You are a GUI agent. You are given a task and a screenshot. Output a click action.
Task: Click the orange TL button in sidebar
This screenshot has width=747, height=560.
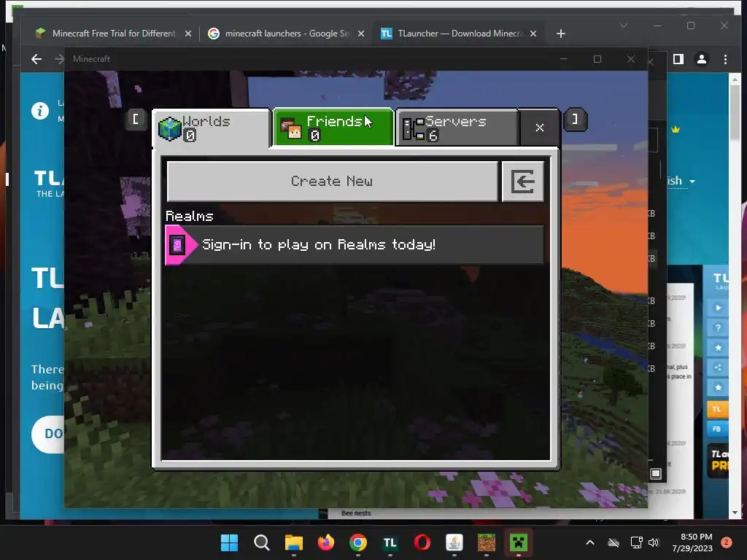pos(717,410)
